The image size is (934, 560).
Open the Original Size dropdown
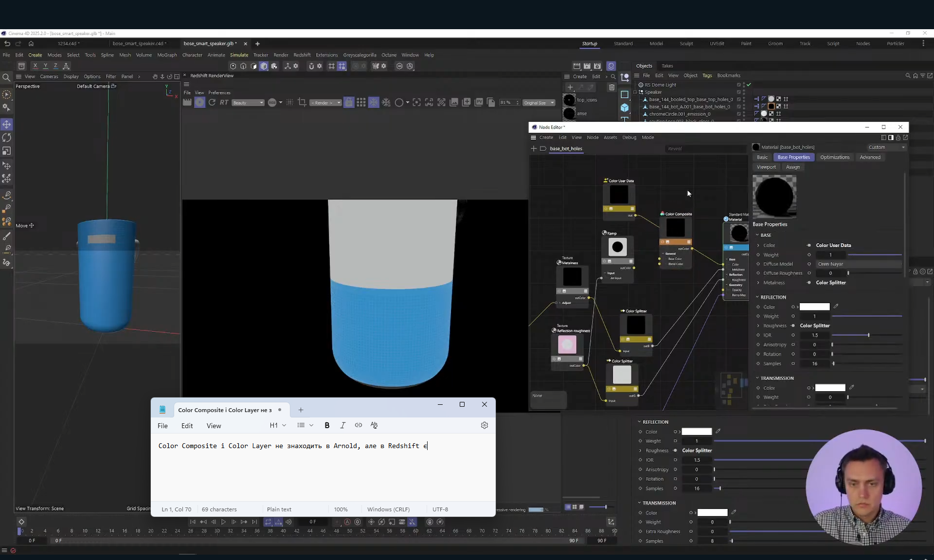tap(539, 103)
